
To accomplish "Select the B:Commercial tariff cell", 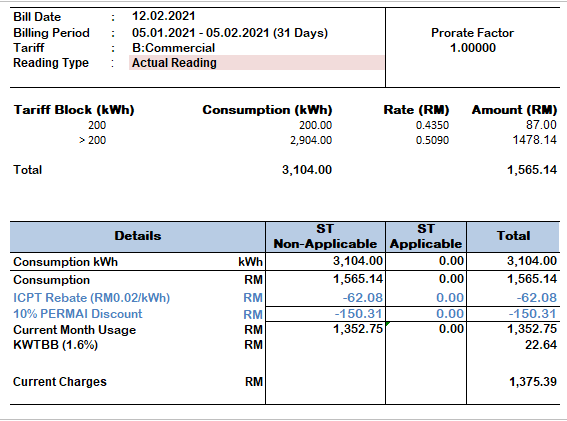I will [x=173, y=48].
